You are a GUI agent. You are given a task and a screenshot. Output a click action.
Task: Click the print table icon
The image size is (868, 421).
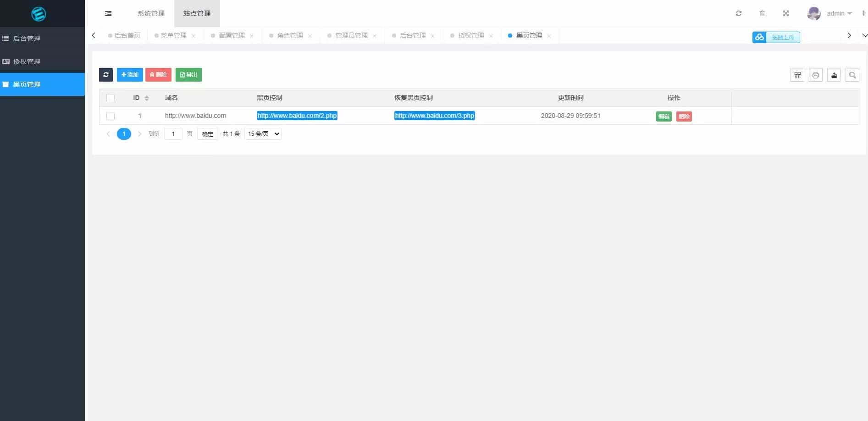tap(816, 75)
